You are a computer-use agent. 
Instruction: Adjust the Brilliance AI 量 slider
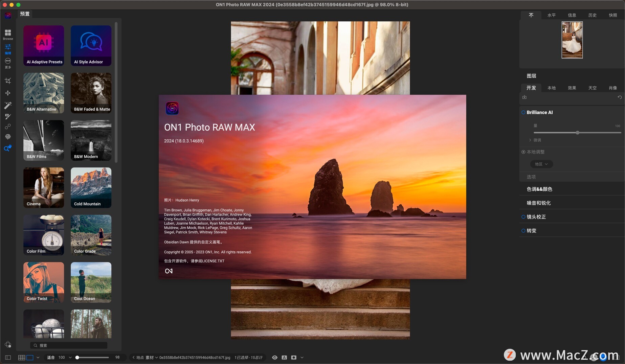(x=577, y=133)
